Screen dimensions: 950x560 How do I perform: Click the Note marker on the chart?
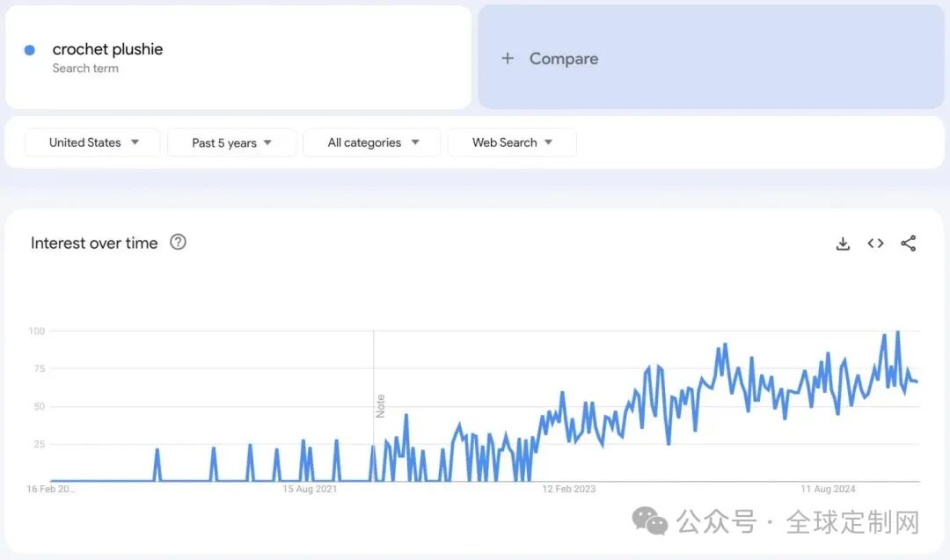[x=381, y=405]
